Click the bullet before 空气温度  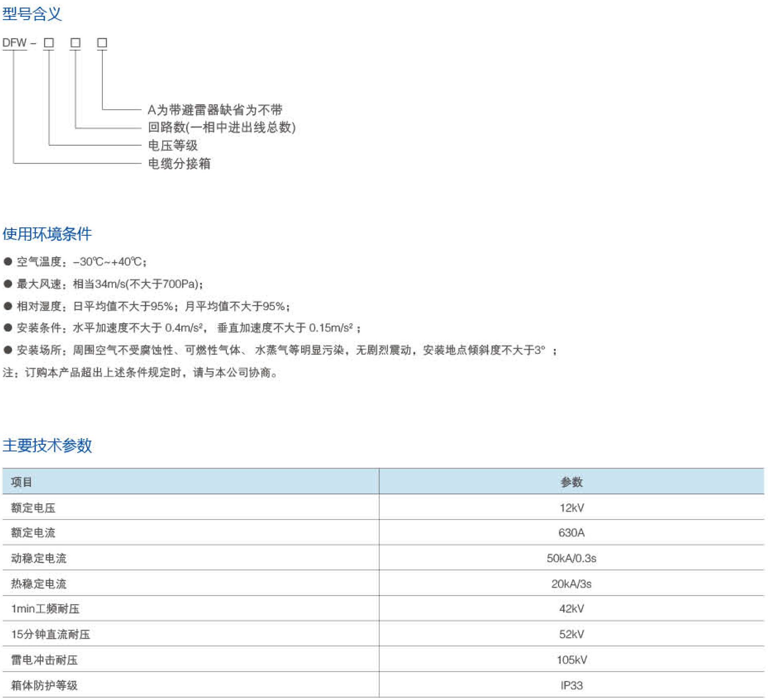(x=8, y=262)
